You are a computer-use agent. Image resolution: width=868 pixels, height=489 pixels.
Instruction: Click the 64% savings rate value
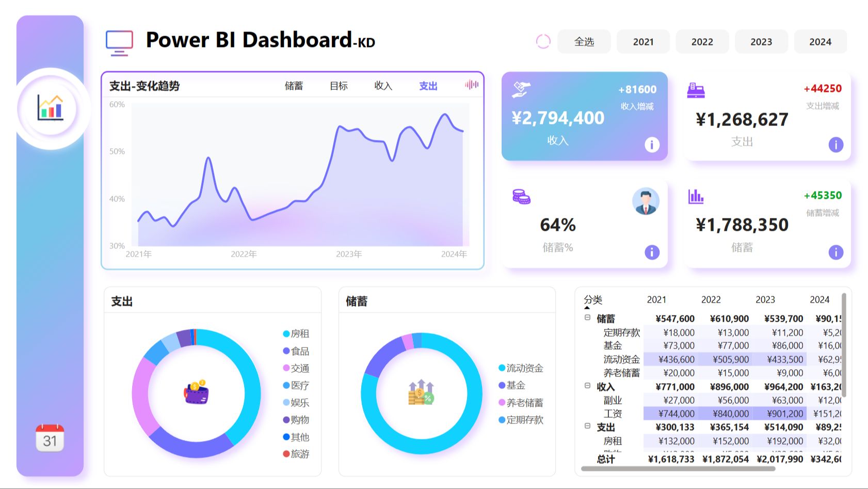pos(558,225)
